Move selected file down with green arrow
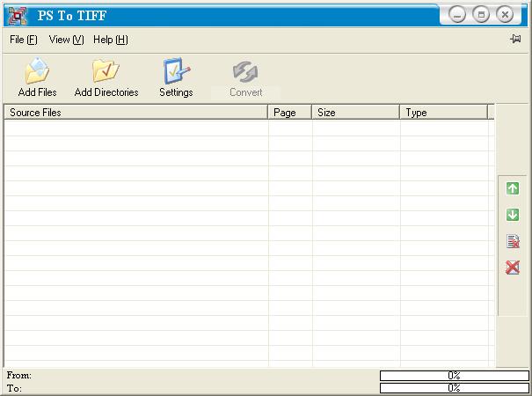Image resolution: width=532 pixels, height=396 pixels. 513,215
